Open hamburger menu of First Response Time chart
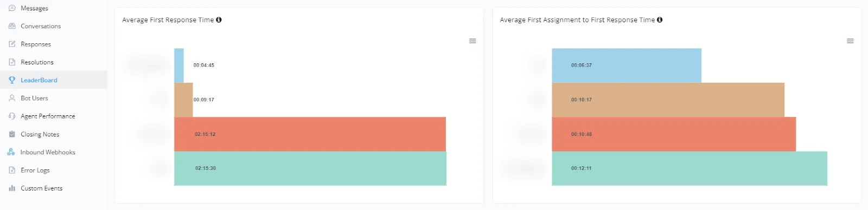868x210 pixels. pos(473,41)
